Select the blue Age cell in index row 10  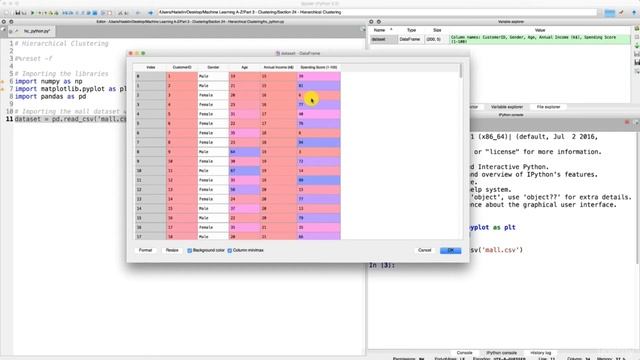[x=244, y=171]
